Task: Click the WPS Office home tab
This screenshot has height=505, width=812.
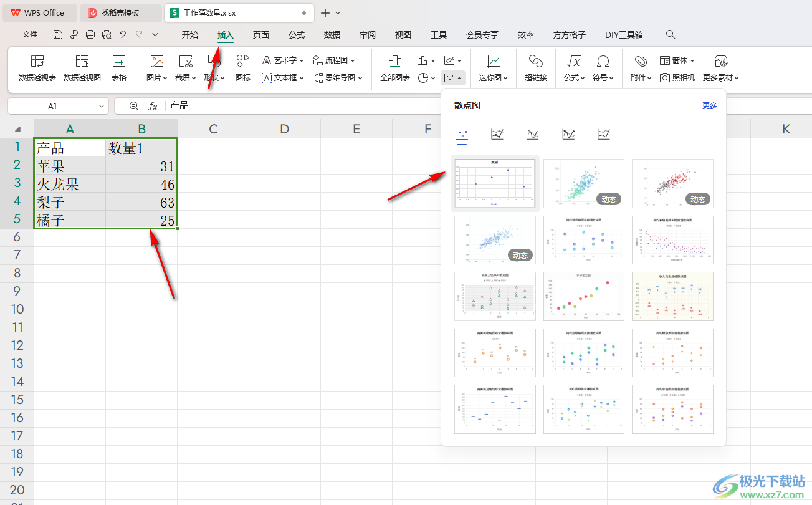Action: pyautogui.click(x=39, y=12)
